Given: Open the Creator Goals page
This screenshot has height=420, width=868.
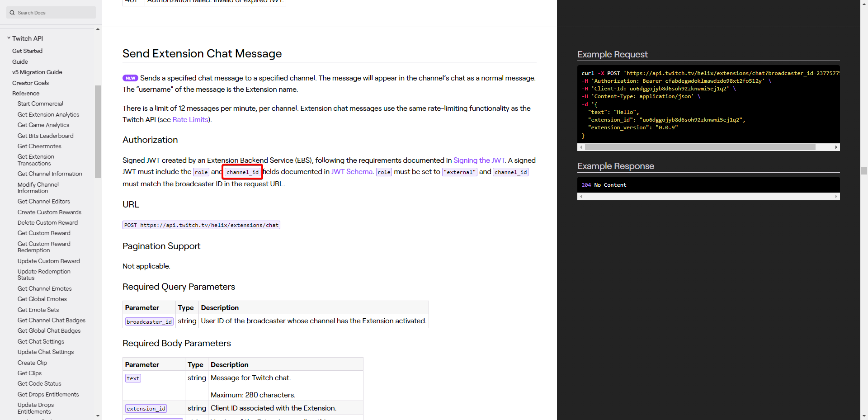Looking at the screenshot, I should tap(30, 83).
